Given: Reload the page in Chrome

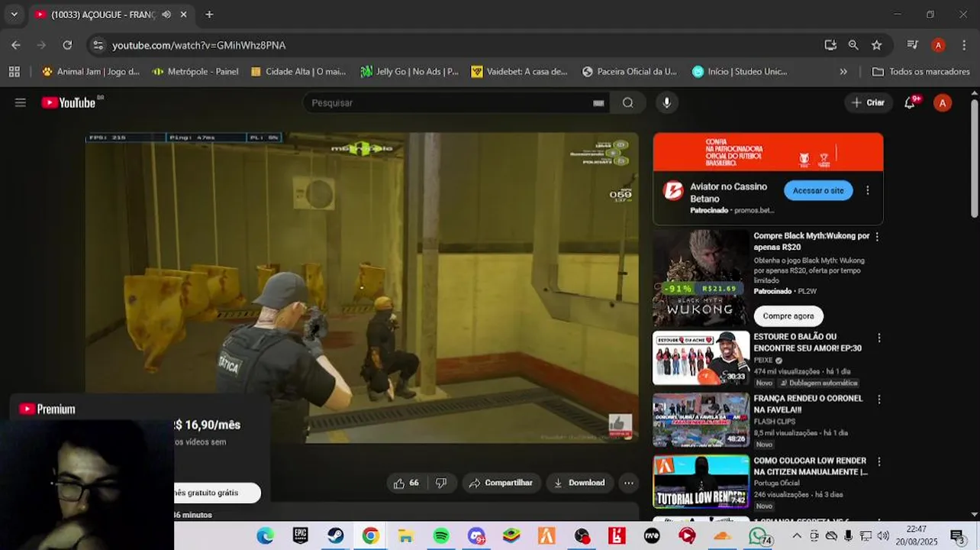Looking at the screenshot, I should [x=67, y=45].
